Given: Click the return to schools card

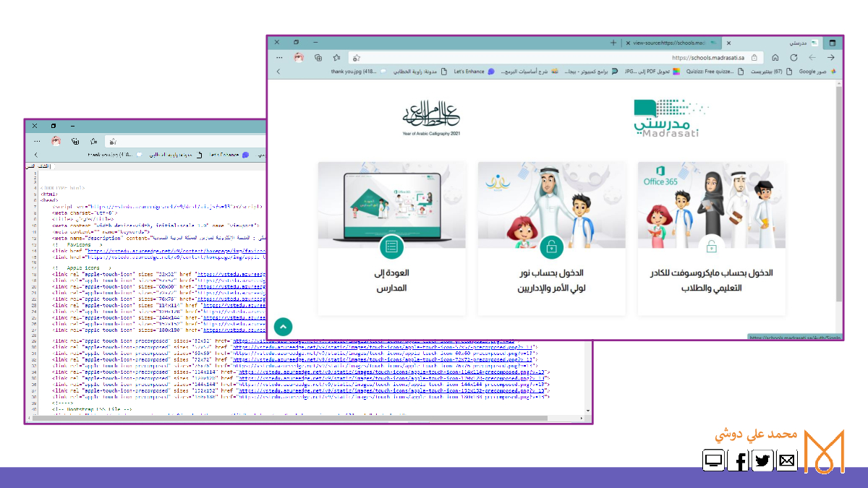Looking at the screenshot, I should pyautogui.click(x=391, y=239).
